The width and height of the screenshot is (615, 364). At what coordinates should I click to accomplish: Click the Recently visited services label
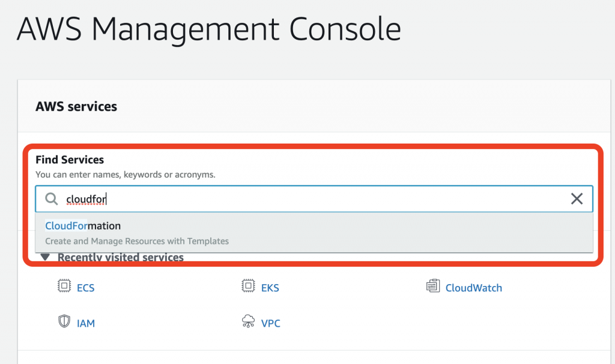(x=120, y=258)
